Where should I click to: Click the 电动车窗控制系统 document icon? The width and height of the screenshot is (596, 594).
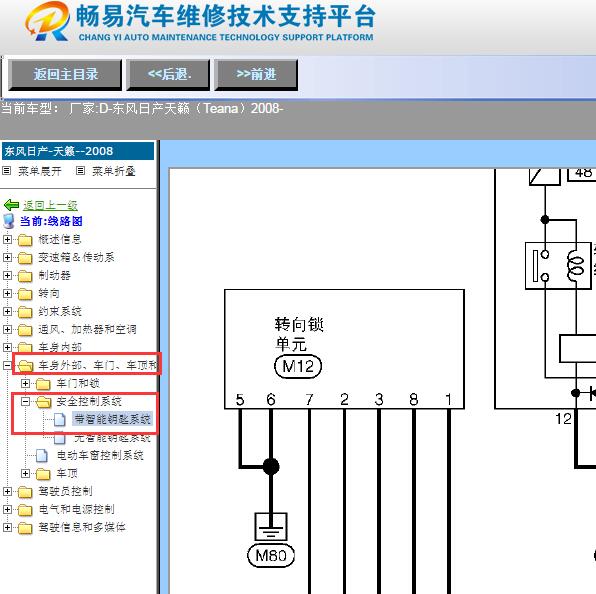click(42, 456)
